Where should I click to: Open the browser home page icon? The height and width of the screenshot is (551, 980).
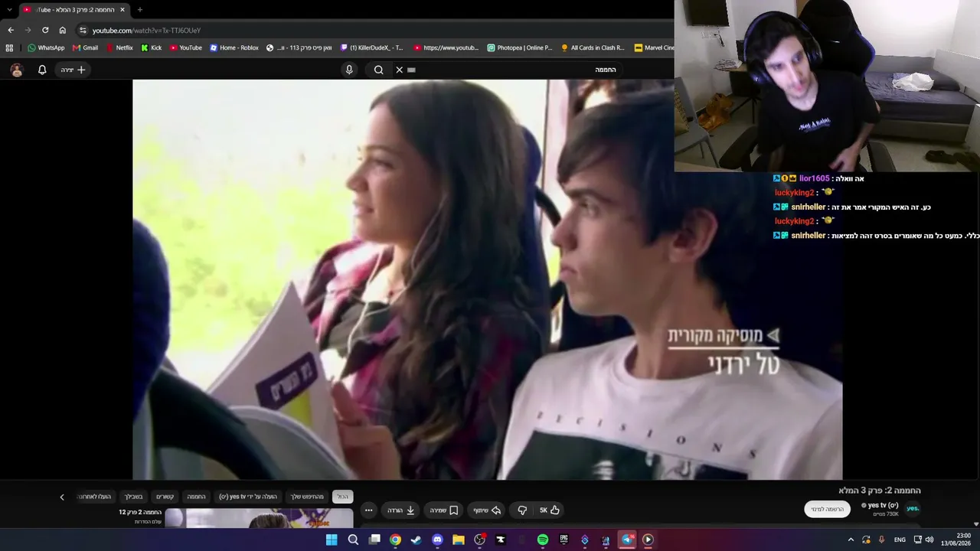coord(63,30)
